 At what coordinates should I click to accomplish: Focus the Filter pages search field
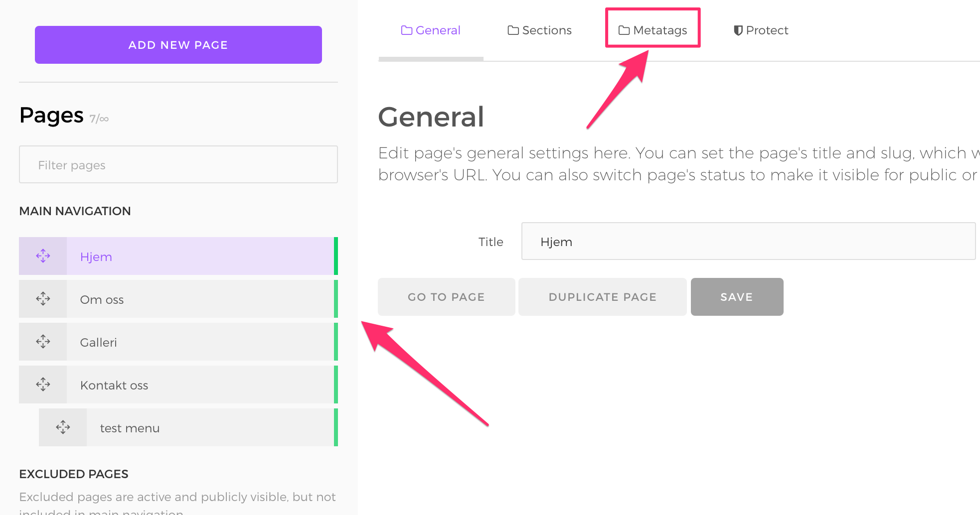pos(178,165)
